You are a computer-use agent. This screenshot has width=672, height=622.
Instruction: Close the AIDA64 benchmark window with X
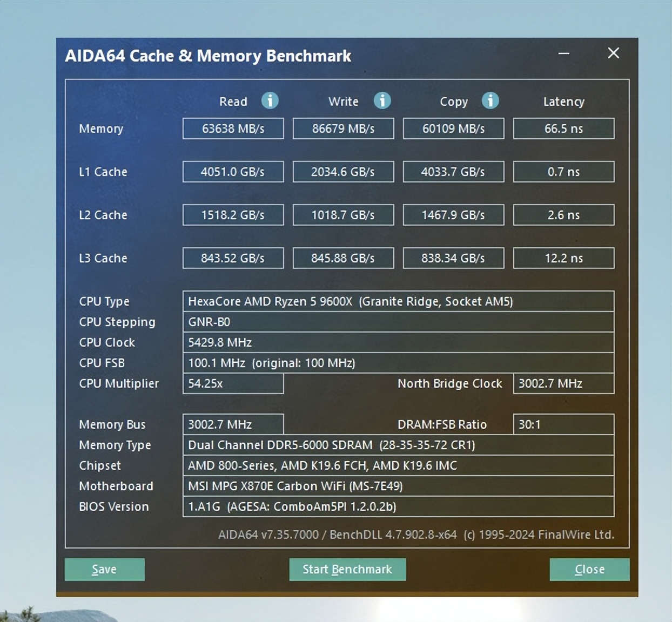tap(613, 53)
